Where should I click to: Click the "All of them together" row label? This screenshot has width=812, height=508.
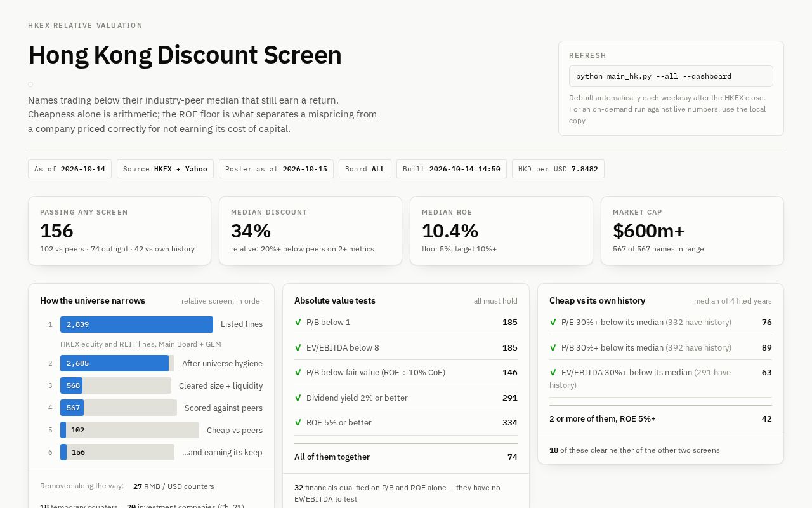(x=332, y=457)
